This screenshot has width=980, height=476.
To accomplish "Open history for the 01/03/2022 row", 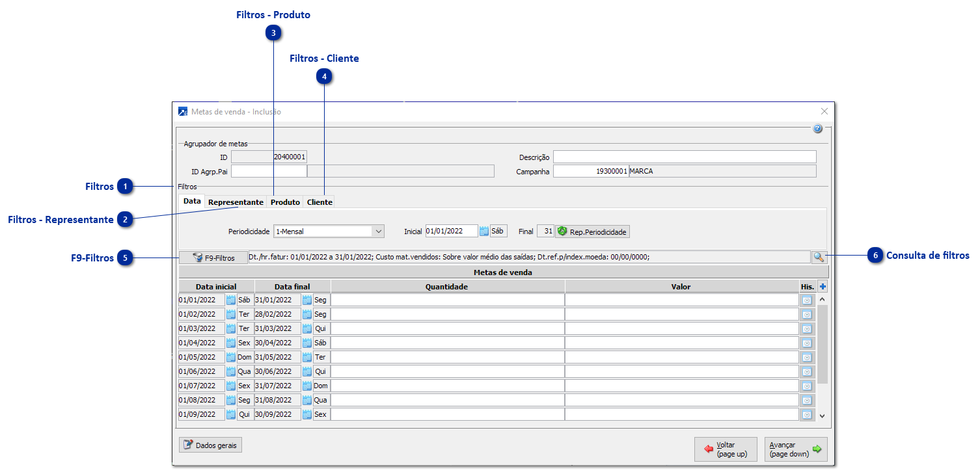I will pos(807,328).
